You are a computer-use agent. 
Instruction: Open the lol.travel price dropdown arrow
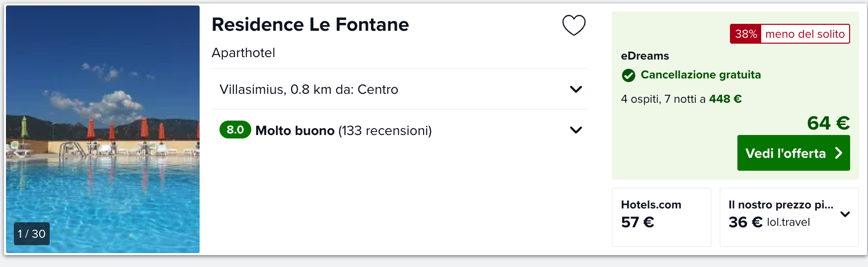[x=845, y=214]
